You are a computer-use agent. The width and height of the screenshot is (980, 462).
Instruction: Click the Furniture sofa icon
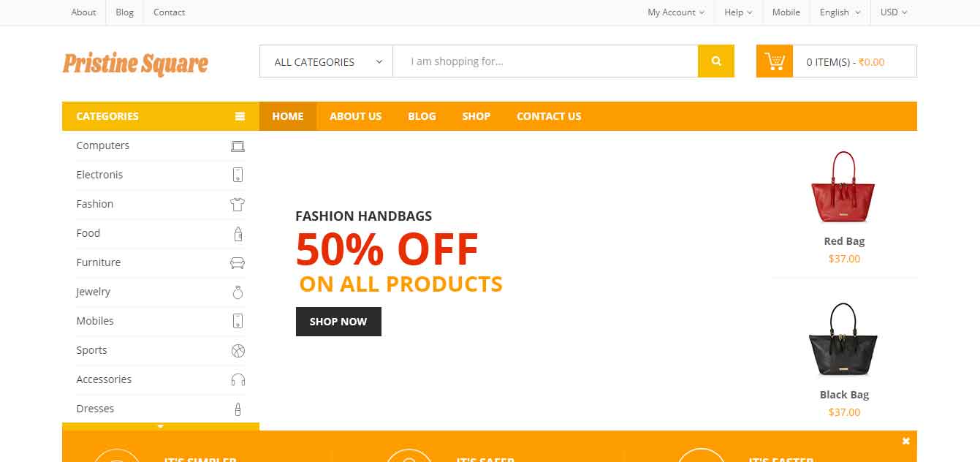238,262
